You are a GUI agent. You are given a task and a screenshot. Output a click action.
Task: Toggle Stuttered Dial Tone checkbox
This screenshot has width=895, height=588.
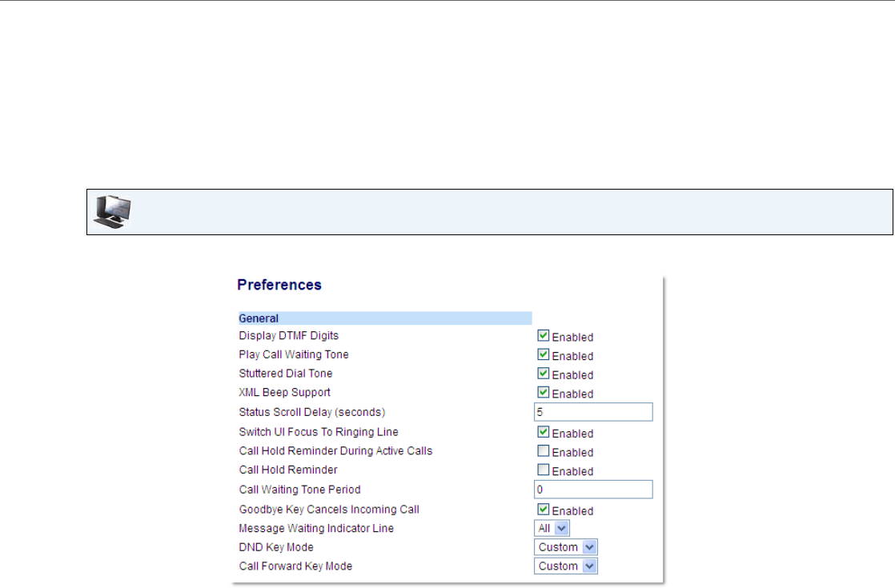pyautogui.click(x=544, y=373)
